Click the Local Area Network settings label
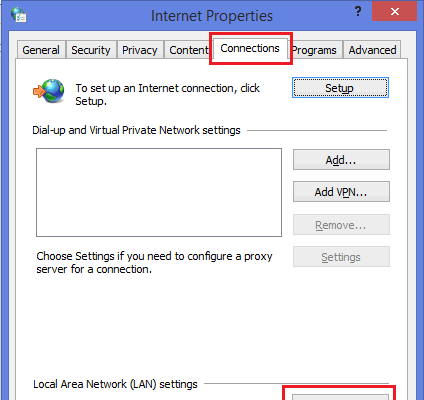Viewport: 424px width, 400px height. coord(115,384)
